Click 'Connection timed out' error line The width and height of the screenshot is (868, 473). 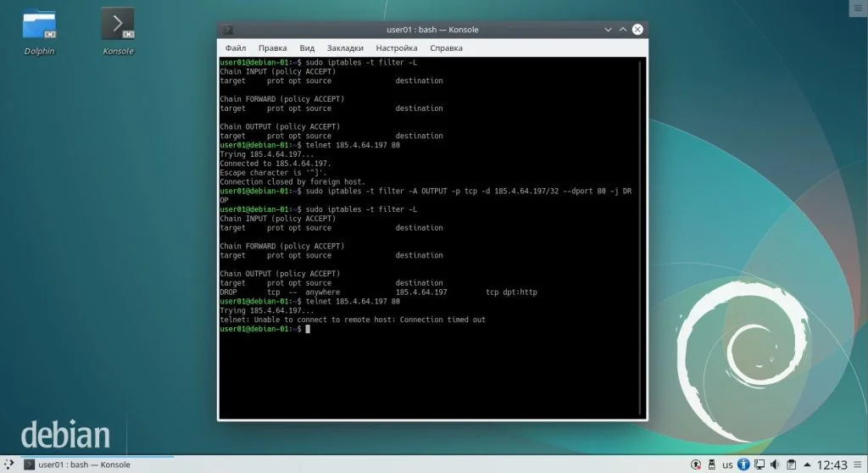pyautogui.click(x=352, y=320)
